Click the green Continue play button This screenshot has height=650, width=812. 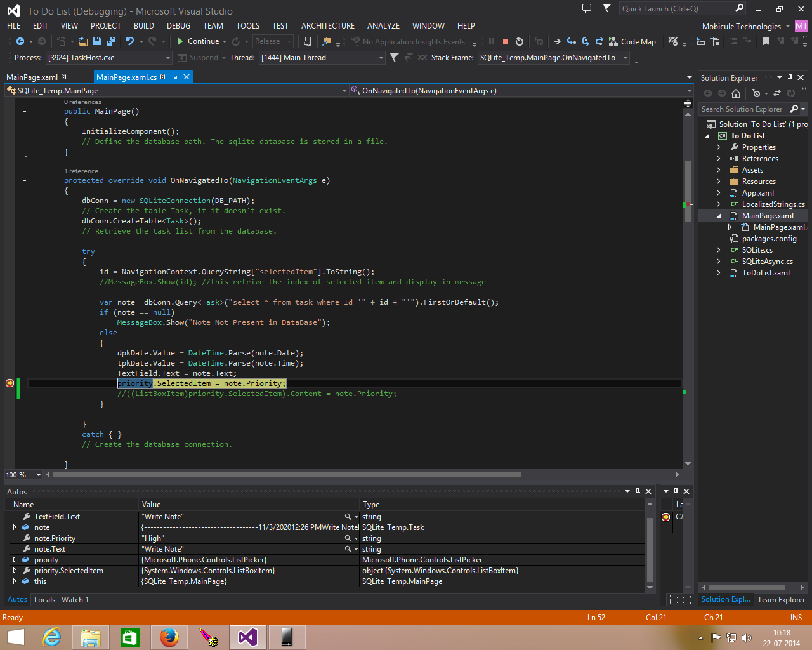coord(180,41)
